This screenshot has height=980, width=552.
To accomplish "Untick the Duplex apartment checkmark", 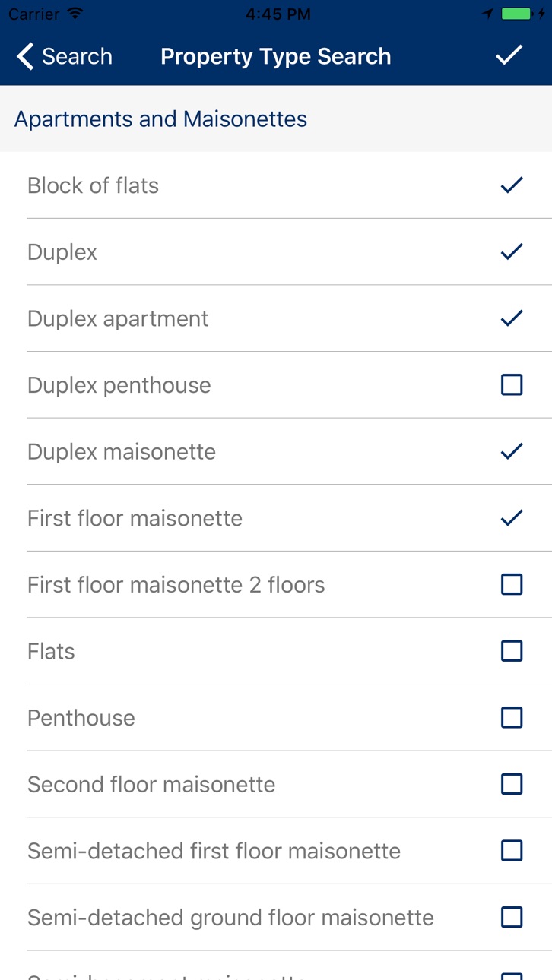I will (512, 318).
